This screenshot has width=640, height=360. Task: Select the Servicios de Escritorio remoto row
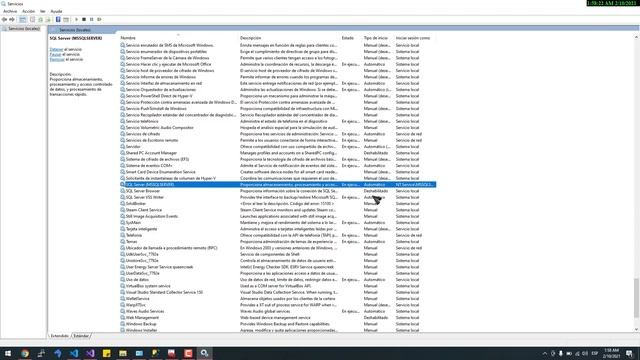point(278,140)
